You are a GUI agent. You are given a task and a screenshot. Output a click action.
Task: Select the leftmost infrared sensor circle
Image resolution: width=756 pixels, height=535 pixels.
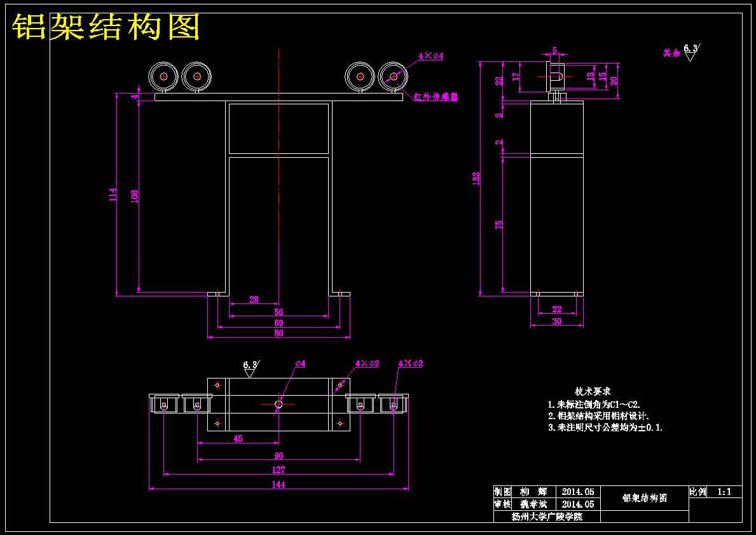163,76
